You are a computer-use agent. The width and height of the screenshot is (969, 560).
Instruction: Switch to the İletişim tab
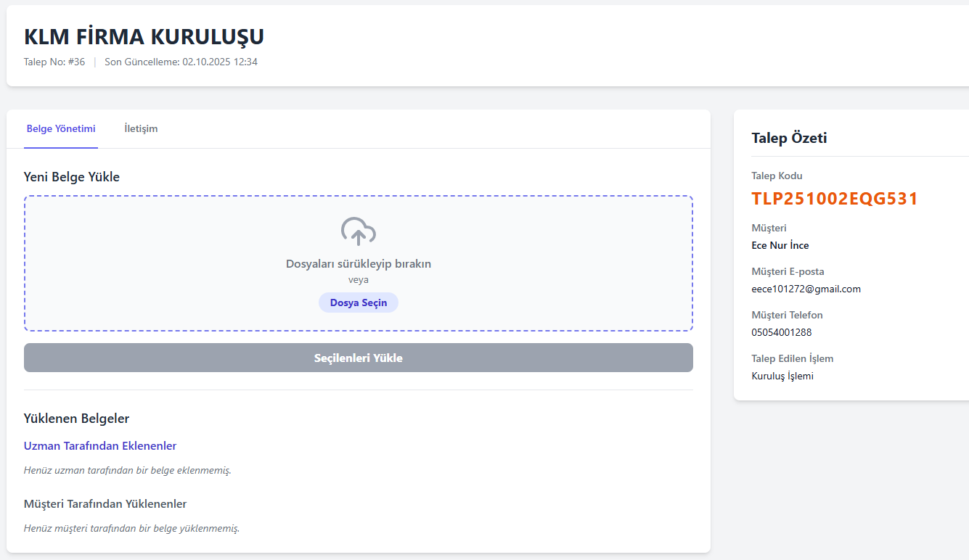point(141,129)
